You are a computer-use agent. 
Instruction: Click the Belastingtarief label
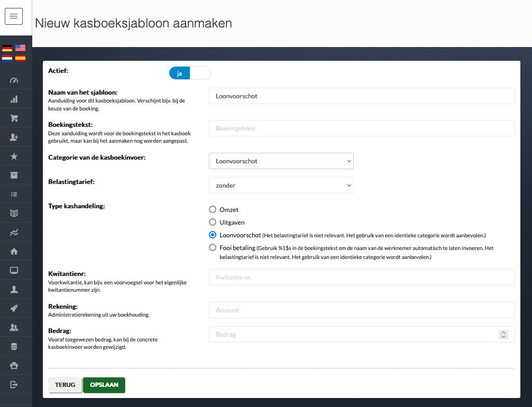click(x=71, y=182)
